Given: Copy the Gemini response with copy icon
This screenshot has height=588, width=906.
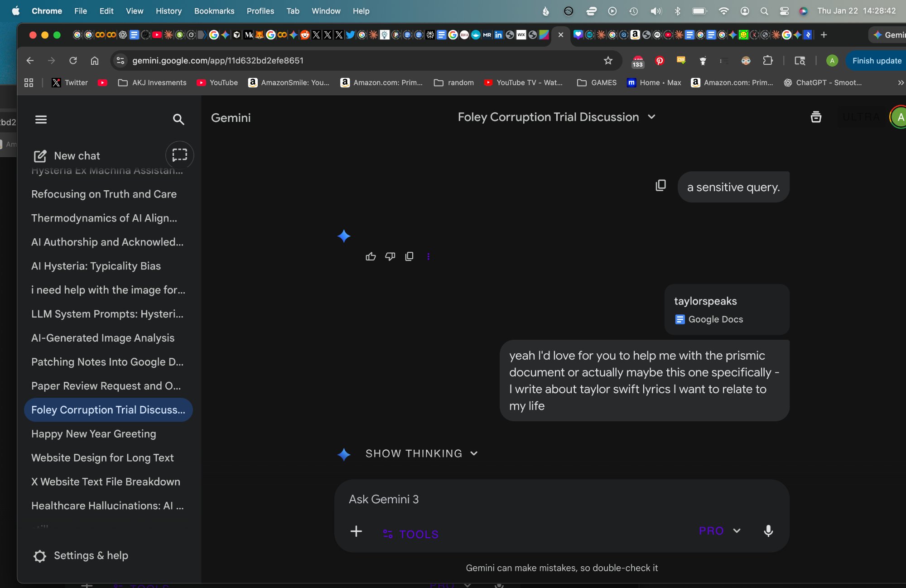Looking at the screenshot, I should pos(409,257).
